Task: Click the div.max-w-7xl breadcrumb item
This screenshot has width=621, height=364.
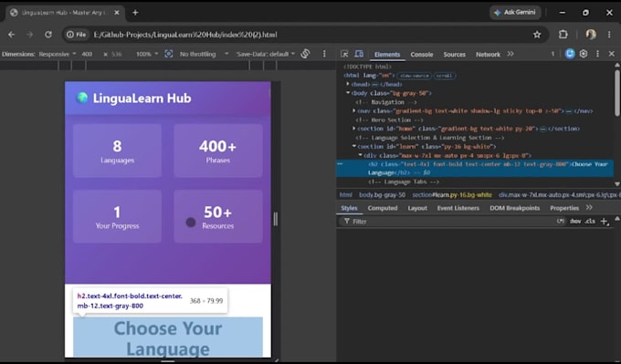Action: coord(559,195)
